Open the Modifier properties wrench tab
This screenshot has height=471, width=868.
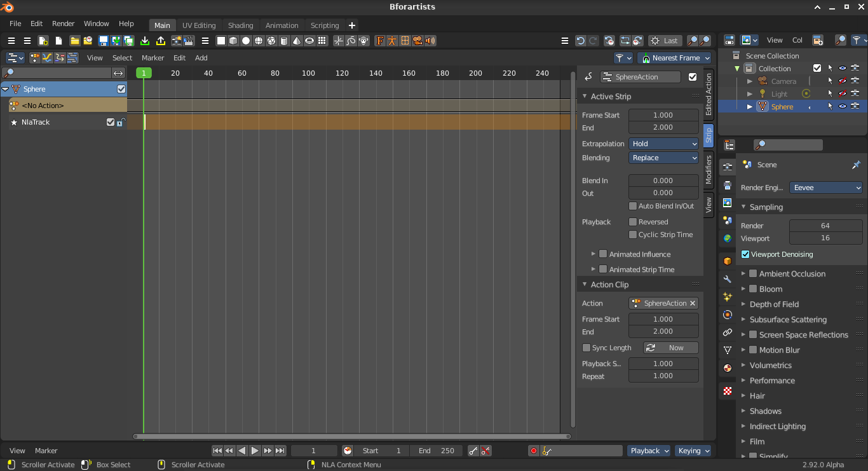pos(728,279)
